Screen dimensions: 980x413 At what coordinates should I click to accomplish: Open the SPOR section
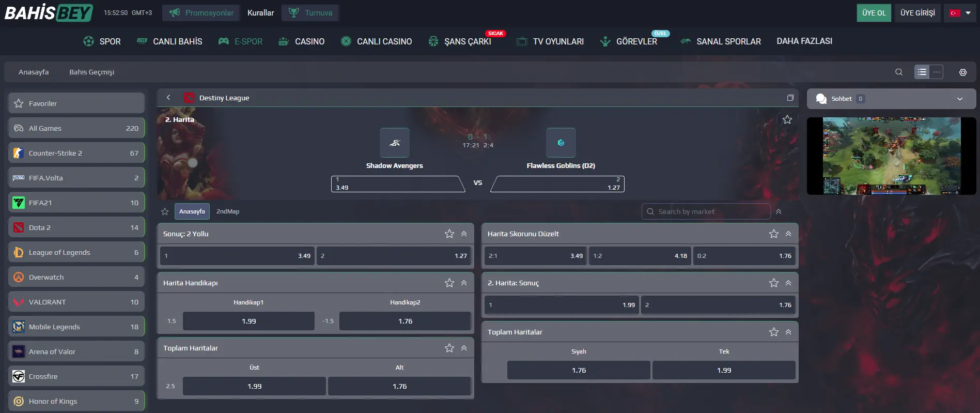coord(102,41)
